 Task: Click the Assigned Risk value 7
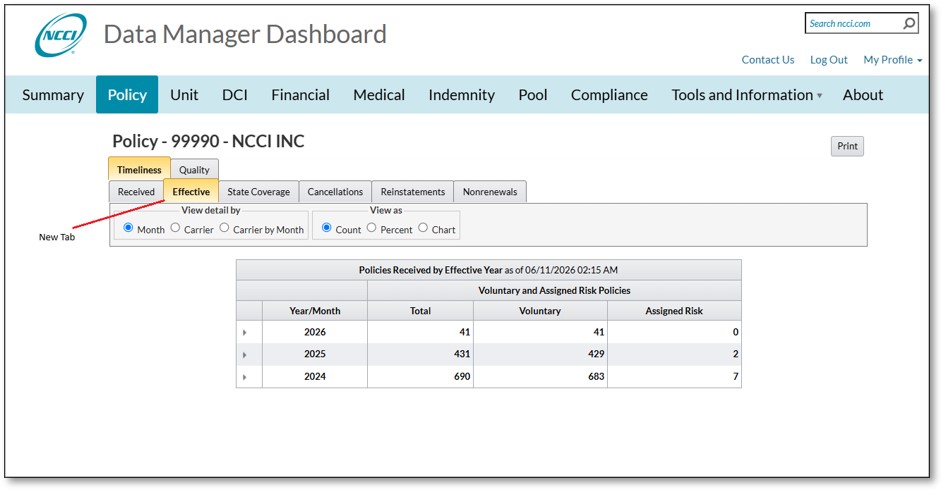[735, 377]
